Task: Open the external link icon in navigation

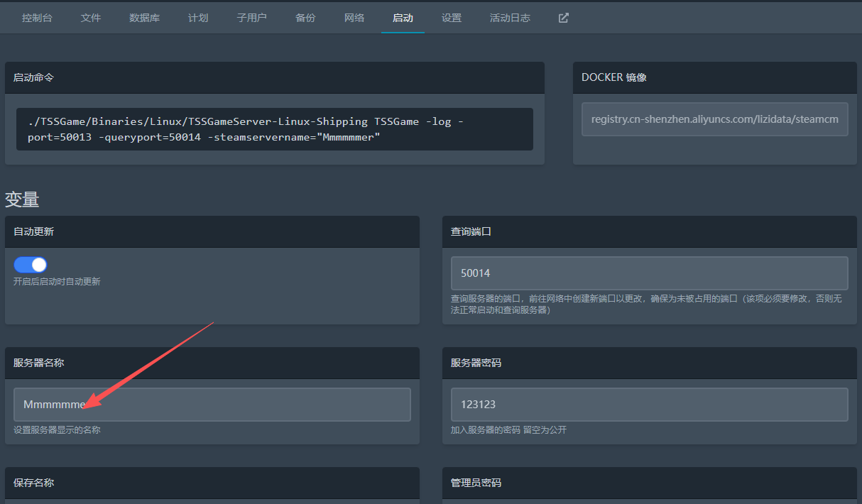Action: pyautogui.click(x=564, y=18)
